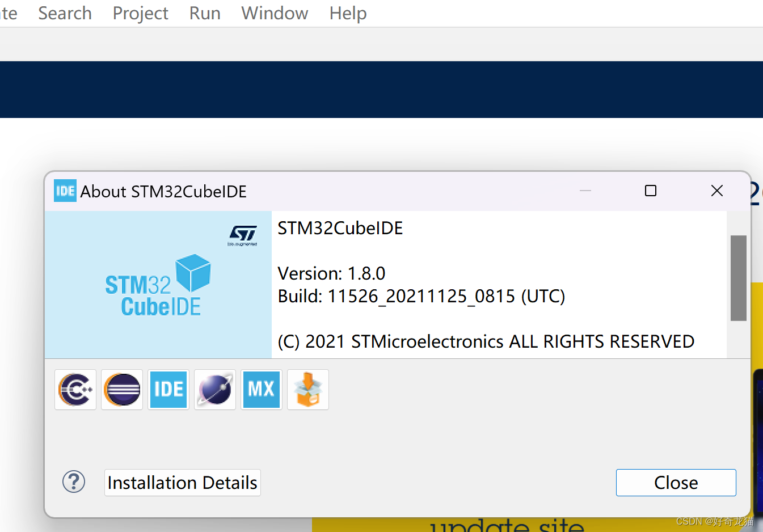Screen dimensions: 763x532
Task: Select the STM32CubeMX feature icon
Action: pos(262,390)
